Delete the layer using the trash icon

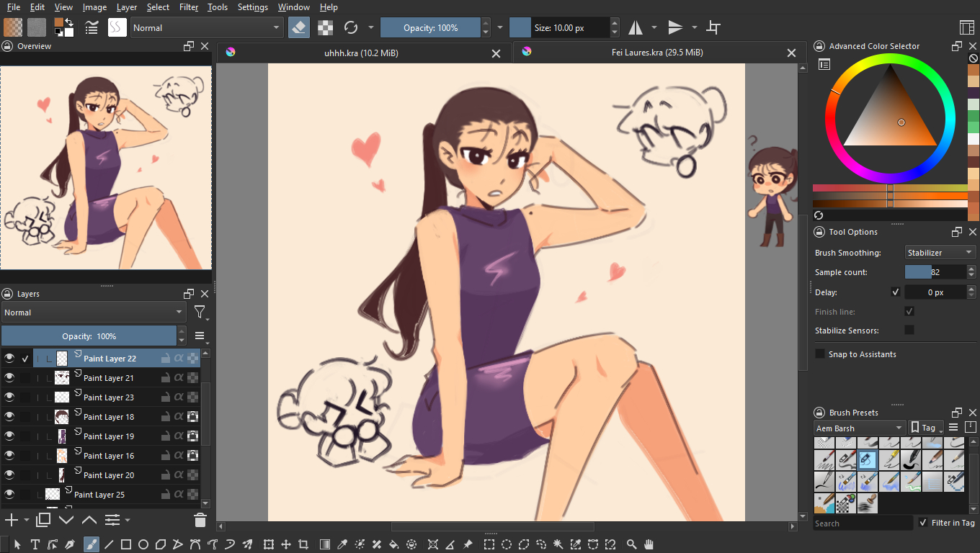[x=200, y=520]
